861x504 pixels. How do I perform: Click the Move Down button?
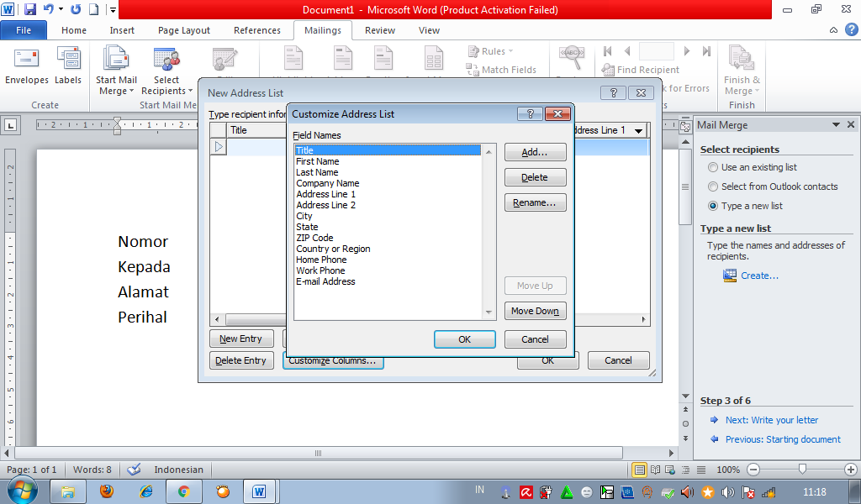(535, 311)
